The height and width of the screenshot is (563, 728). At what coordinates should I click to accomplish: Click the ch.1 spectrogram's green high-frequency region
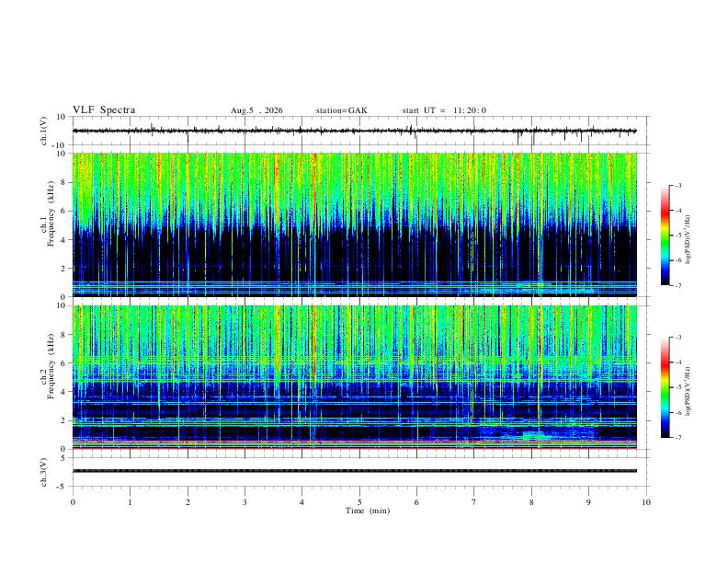[354, 181]
